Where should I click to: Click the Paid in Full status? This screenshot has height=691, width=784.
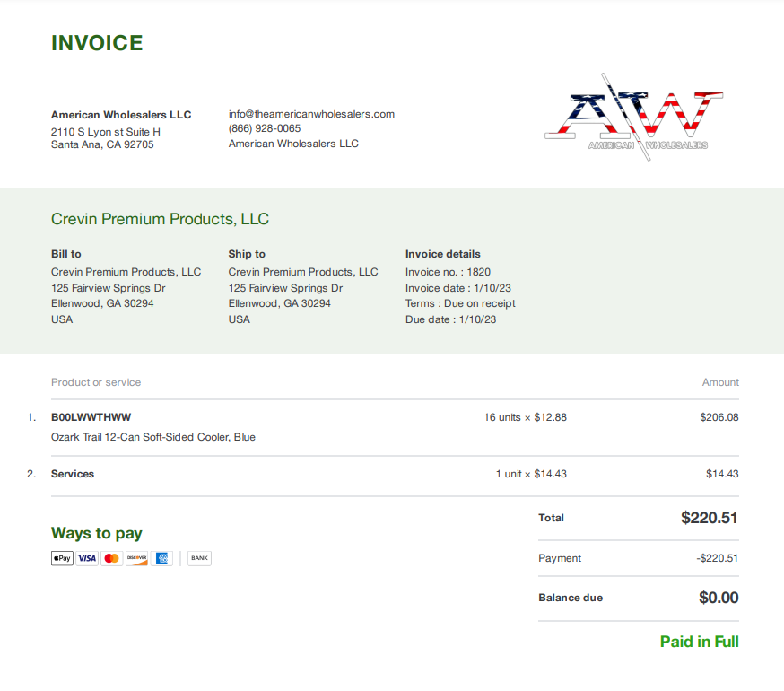click(700, 642)
